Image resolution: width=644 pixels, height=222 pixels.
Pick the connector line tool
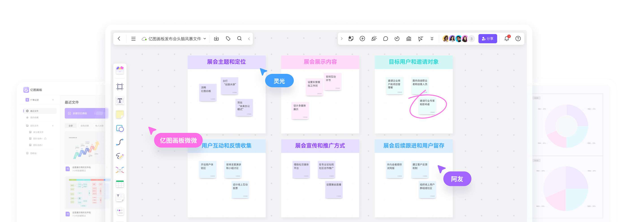coord(120,142)
